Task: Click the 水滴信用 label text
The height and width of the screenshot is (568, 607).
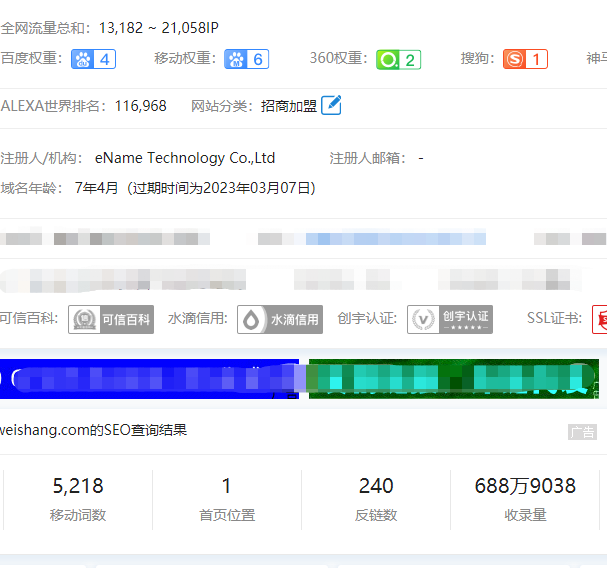Action: coord(198,318)
